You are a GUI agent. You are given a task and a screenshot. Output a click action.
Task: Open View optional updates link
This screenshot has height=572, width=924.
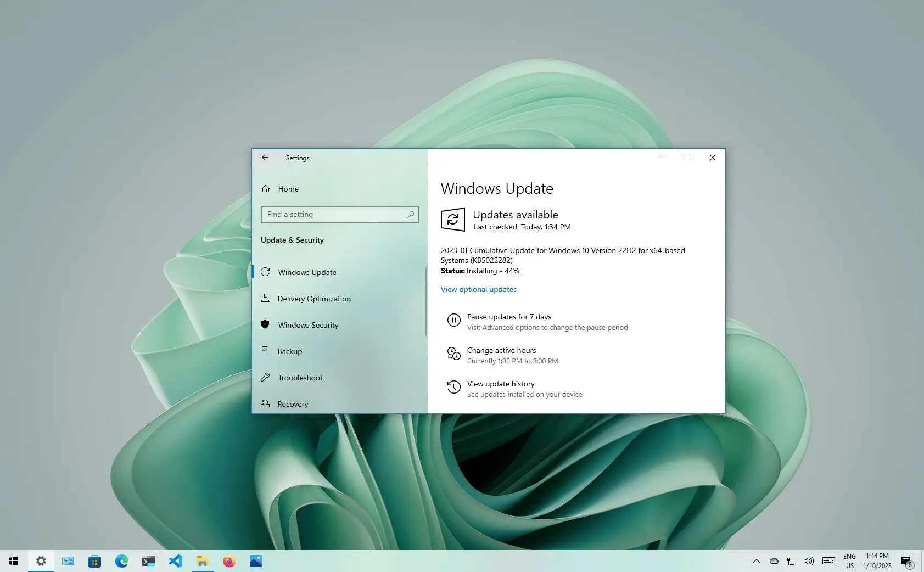[x=478, y=289]
